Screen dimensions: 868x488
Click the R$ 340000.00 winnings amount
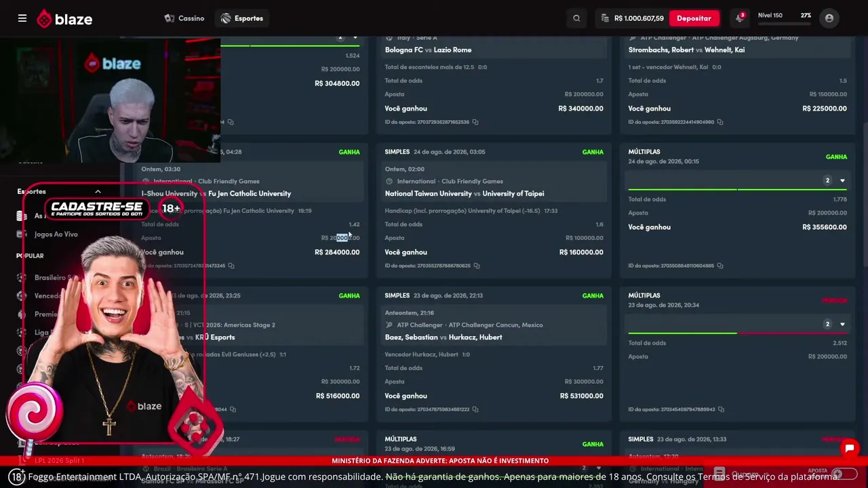tap(580, 108)
